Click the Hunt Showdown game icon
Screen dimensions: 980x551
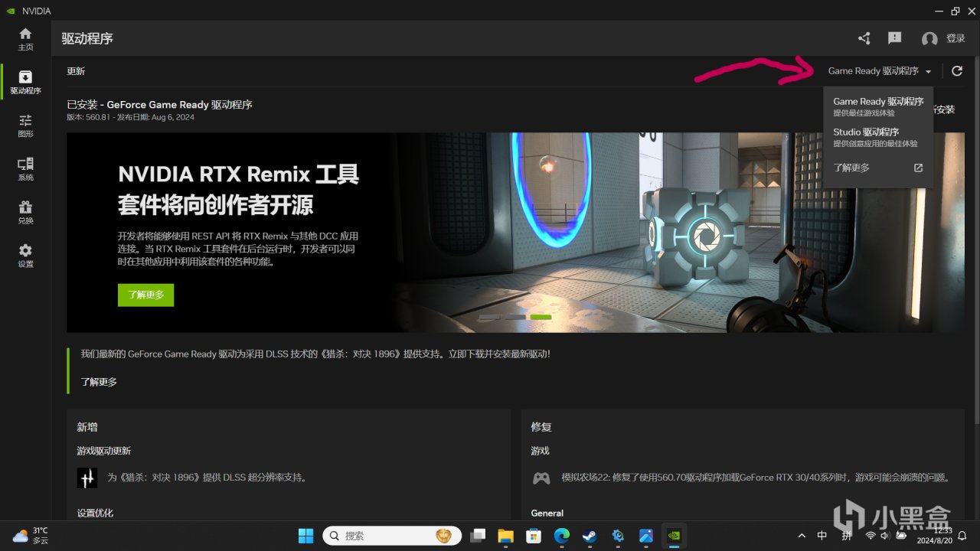pos(87,478)
